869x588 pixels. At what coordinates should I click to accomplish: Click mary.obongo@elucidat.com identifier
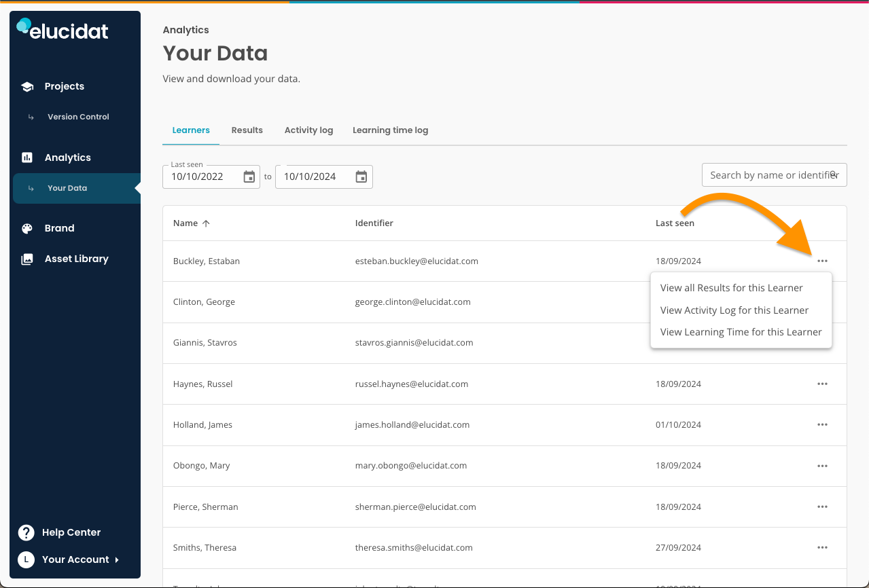click(411, 466)
